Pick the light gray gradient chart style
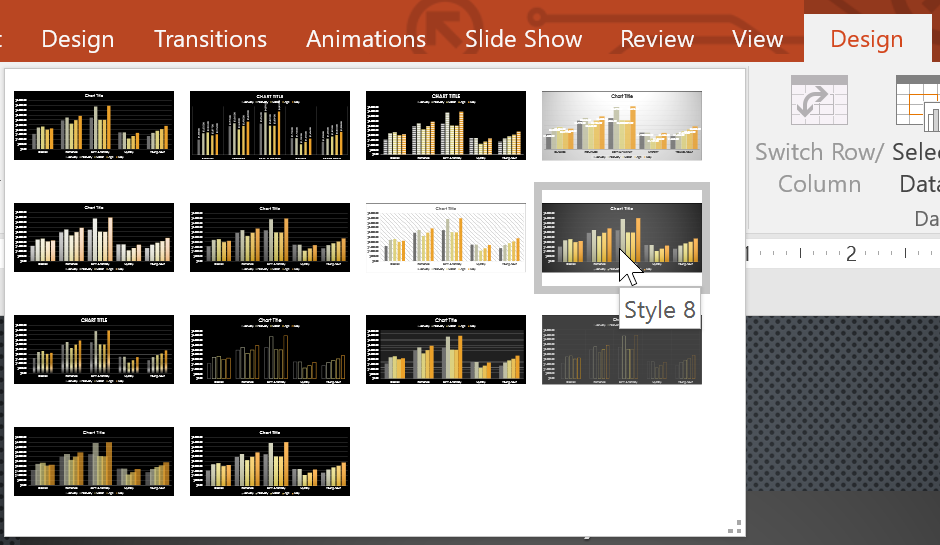Screen dimensions: 940x545 coord(622,125)
